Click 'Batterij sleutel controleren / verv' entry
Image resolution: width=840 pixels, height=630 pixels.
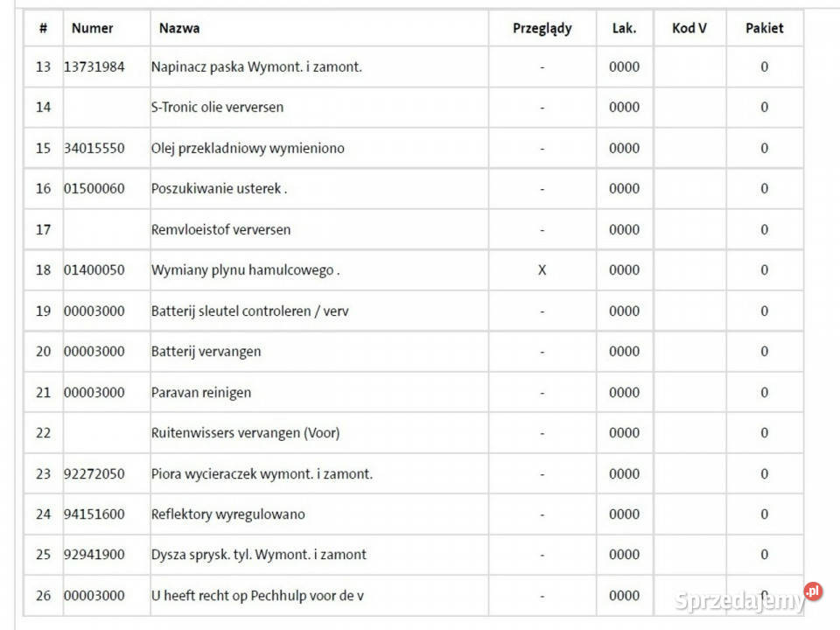(250, 311)
